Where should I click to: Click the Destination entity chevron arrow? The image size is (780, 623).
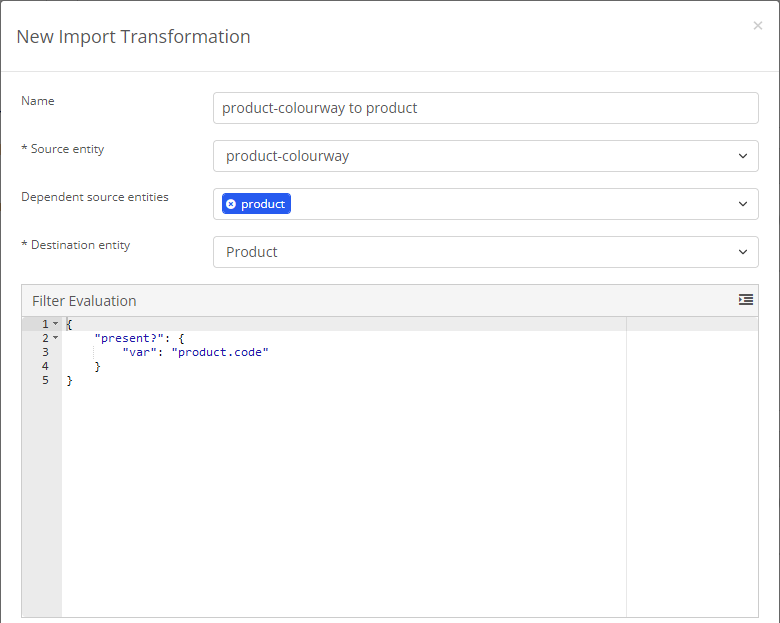743,252
